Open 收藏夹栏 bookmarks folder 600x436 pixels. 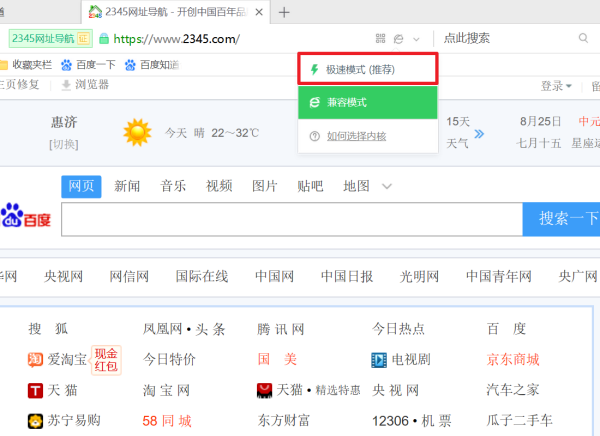(26, 65)
